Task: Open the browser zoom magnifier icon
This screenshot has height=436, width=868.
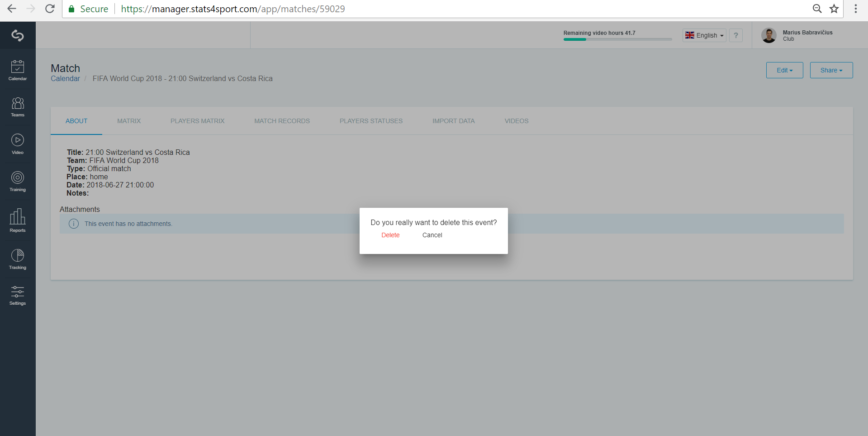Action: click(817, 9)
